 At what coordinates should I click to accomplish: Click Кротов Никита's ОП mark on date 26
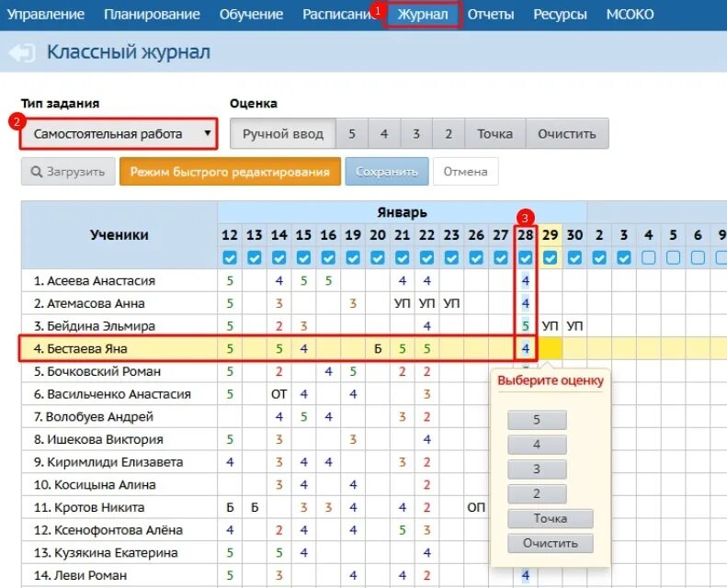tap(476, 507)
